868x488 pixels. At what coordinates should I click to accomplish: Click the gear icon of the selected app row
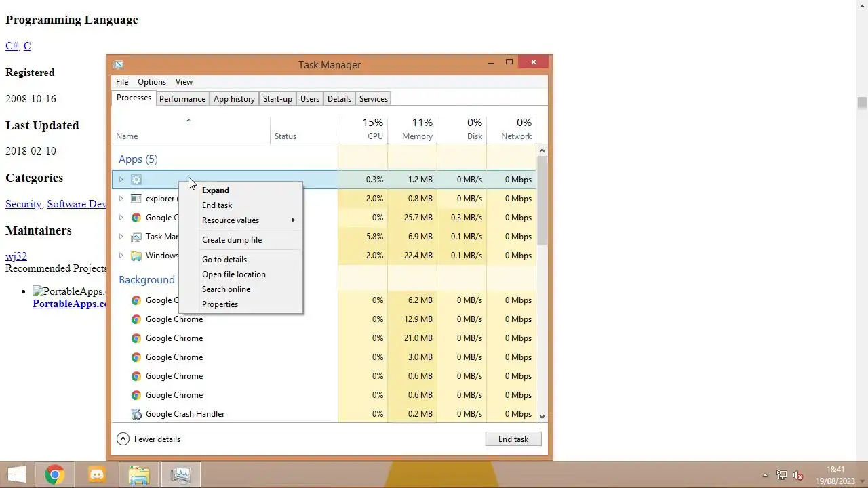[136, 180]
